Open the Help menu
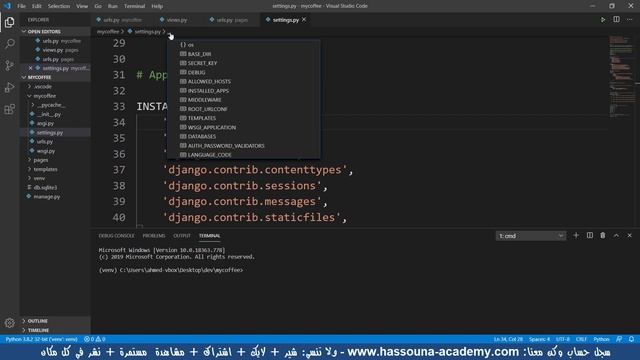 click(x=157, y=6)
